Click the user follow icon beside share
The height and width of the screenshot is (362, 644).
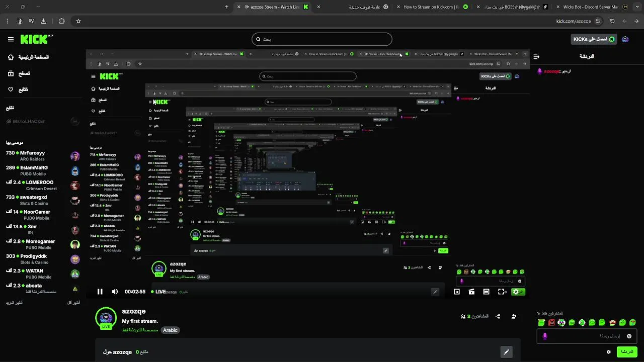click(514, 316)
